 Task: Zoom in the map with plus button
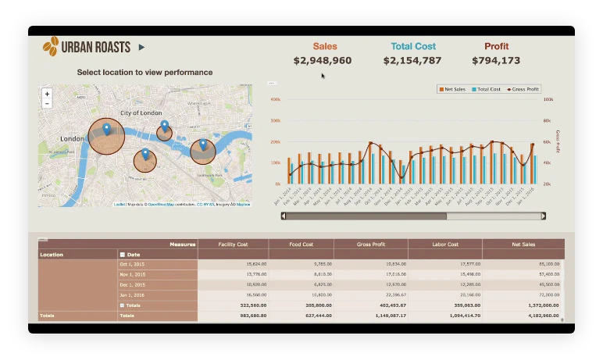click(x=47, y=94)
